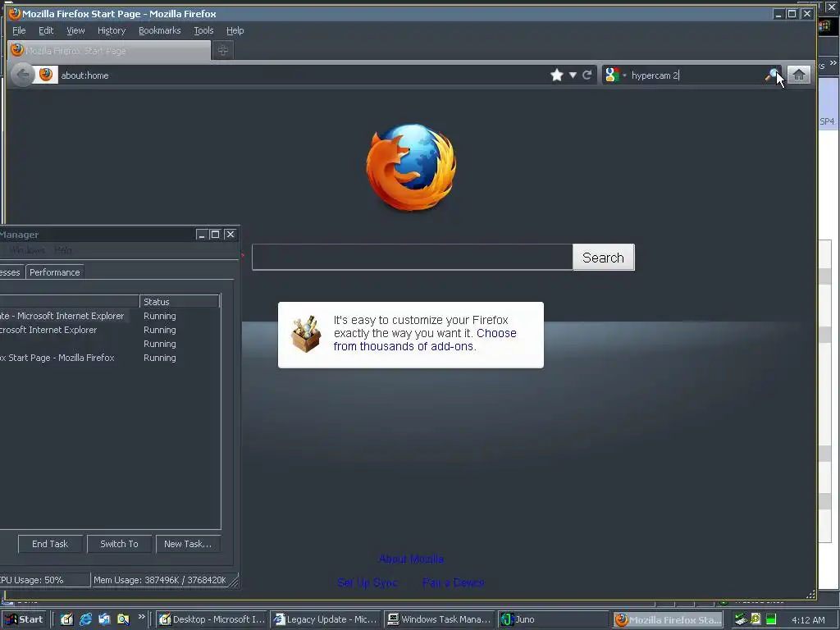
Task: Open the URL bar history dropdown arrow
Action: pyautogui.click(x=573, y=75)
